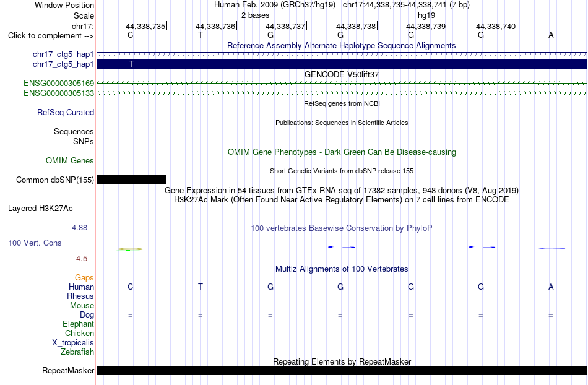Open the OMIM Genes track label
Viewport: 588px width, 385px height.
70,160
